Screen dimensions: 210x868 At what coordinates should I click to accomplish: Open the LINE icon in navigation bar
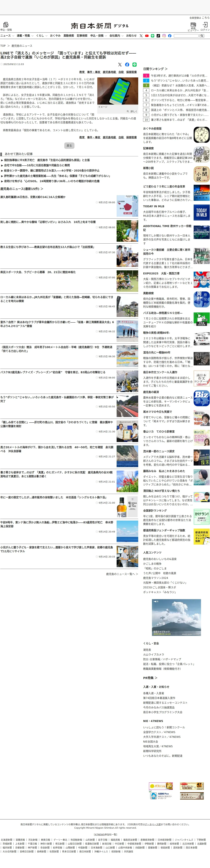tap(153, 36)
